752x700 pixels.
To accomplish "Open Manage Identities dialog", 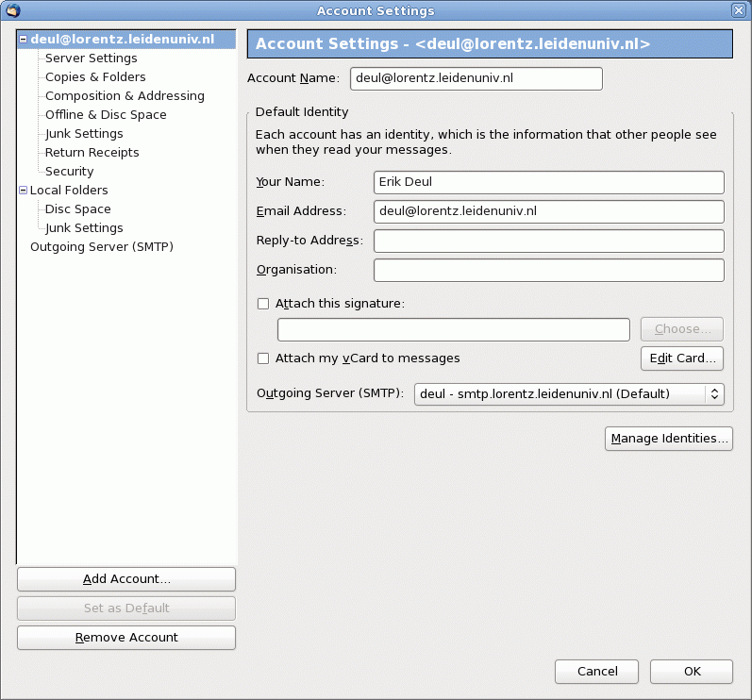I will tap(669, 439).
